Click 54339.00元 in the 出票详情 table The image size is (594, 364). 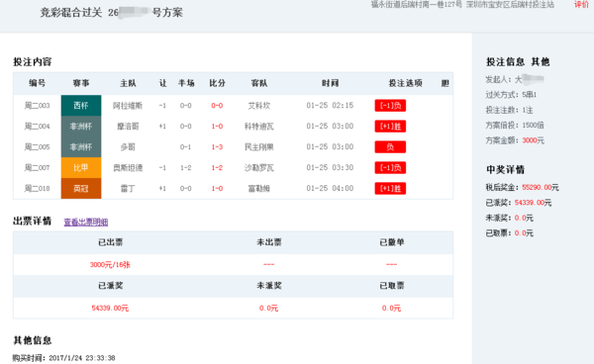coord(110,309)
